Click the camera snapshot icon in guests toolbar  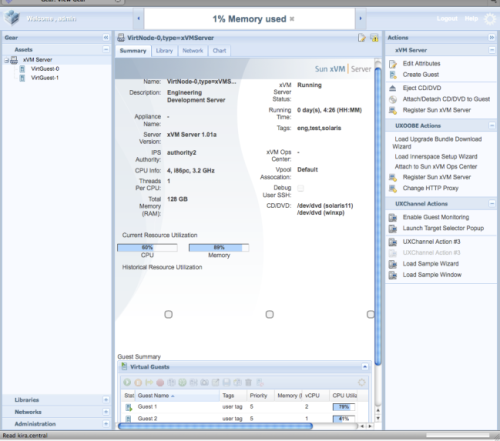pyautogui.click(x=204, y=382)
